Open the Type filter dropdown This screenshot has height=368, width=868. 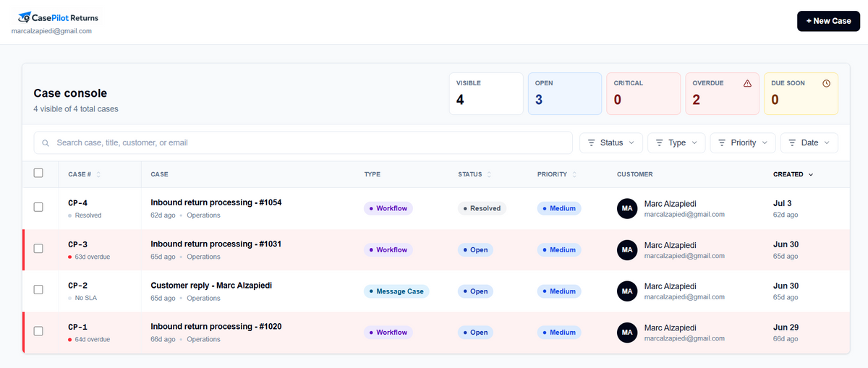pos(676,143)
